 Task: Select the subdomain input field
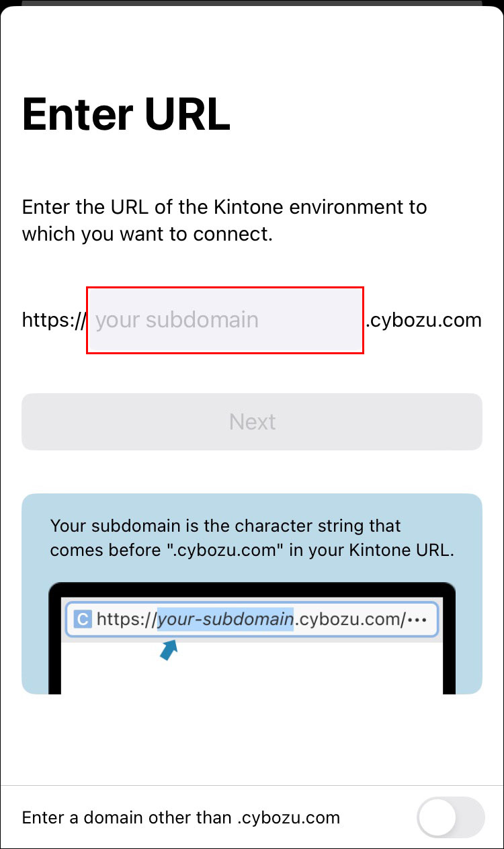(224, 320)
